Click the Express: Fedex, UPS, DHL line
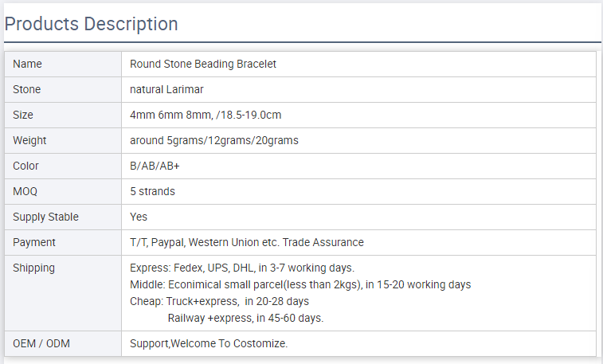Image resolution: width=603 pixels, height=364 pixels. pos(242,268)
